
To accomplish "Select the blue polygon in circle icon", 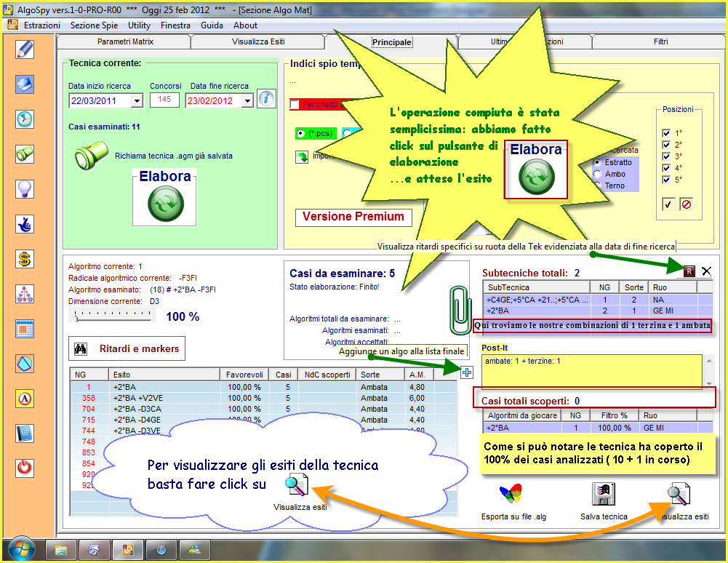I will [x=25, y=364].
